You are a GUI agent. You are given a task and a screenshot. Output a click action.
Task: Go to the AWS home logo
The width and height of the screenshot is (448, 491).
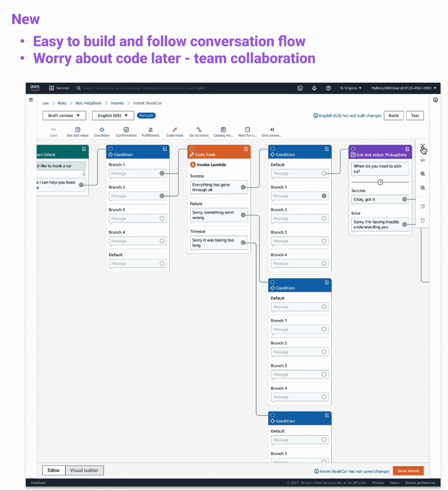pyautogui.click(x=35, y=88)
